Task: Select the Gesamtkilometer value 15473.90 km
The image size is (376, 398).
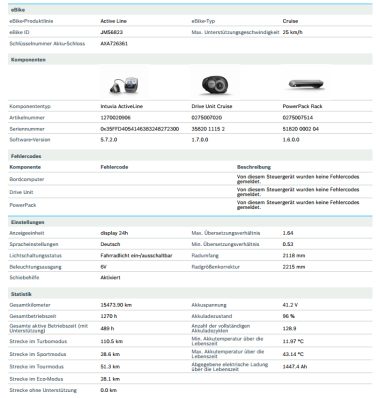Action: point(116,305)
